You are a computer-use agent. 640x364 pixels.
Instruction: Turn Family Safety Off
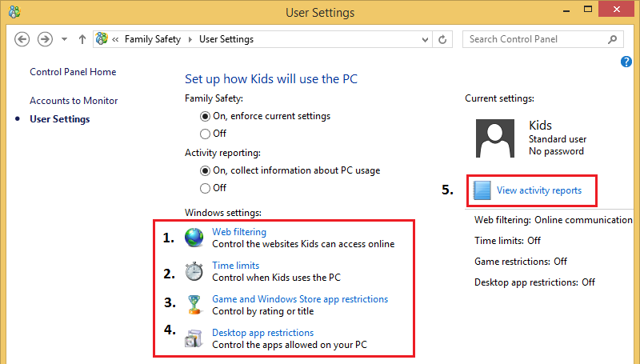pyautogui.click(x=206, y=134)
